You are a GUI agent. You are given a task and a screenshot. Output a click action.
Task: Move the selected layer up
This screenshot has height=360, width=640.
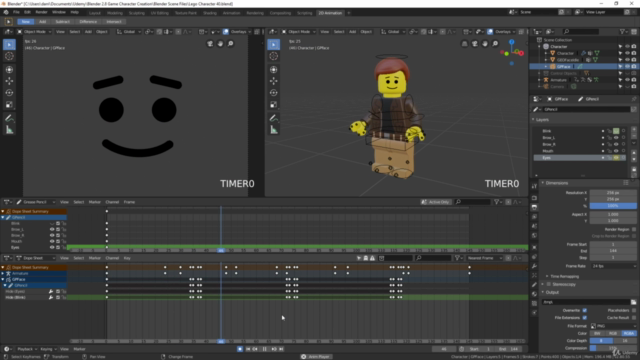634,153
